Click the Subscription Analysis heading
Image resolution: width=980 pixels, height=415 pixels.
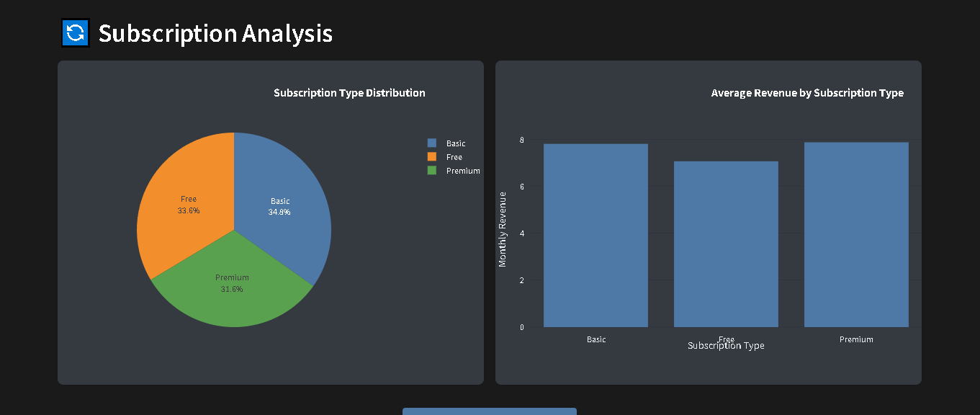(215, 32)
